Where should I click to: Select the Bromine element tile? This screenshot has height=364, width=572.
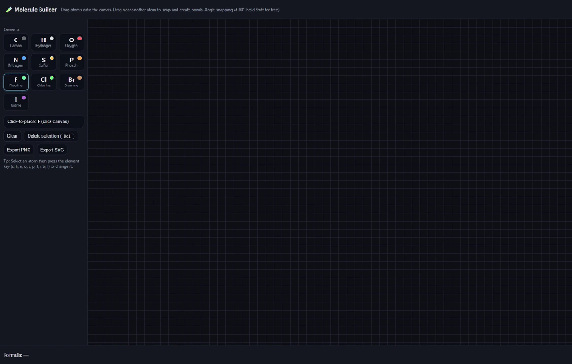pos(72,82)
